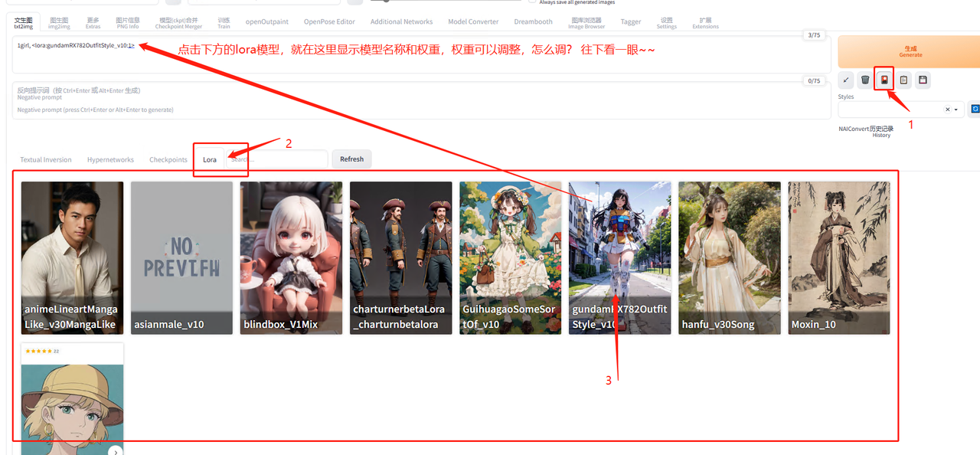This screenshot has height=455, width=980.
Task: Select the blindbox_V1Mix Lora card
Action: [291, 257]
